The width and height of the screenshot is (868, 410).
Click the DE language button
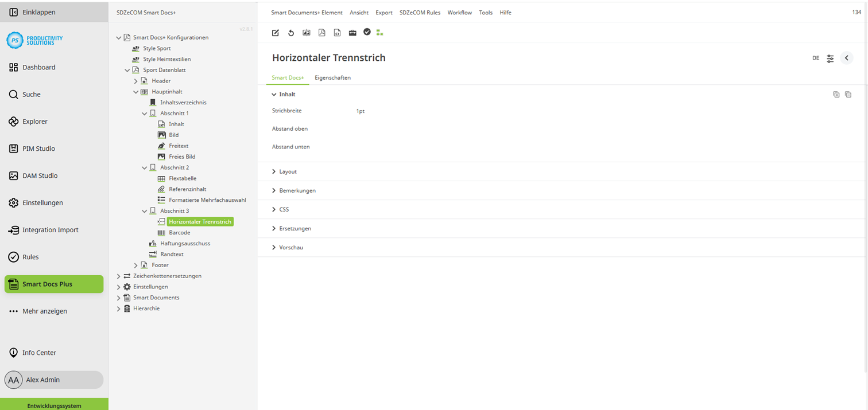(x=816, y=58)
